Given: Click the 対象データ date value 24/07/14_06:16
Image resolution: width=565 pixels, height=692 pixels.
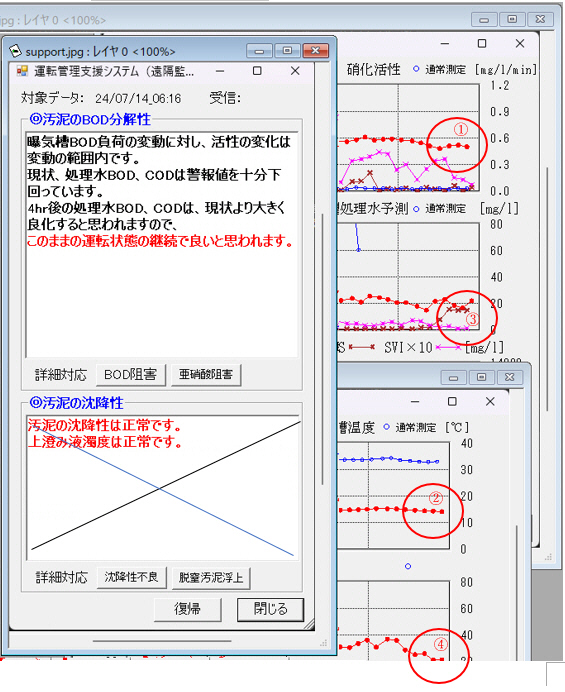Looking at the screenshot, I should point(138,98).
